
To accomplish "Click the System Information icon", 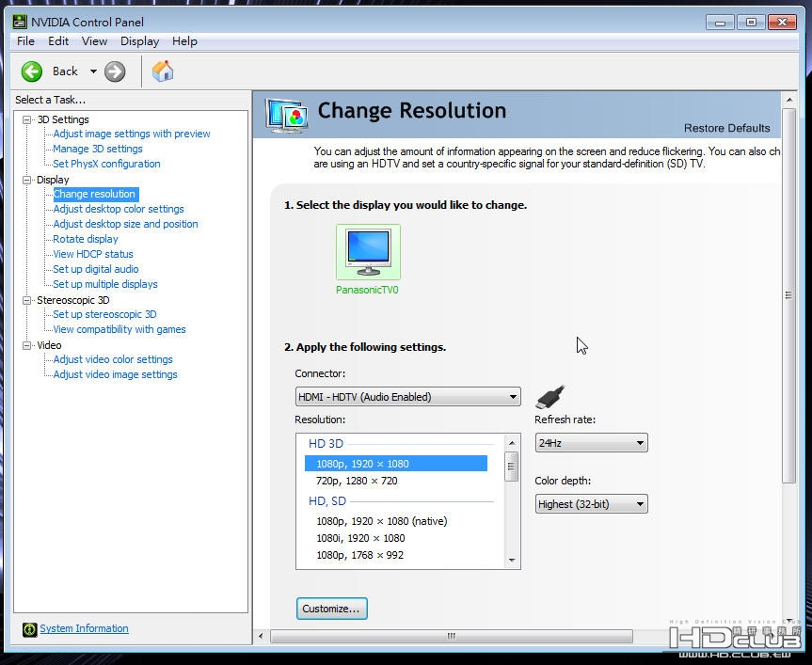I will click(29, 628).
